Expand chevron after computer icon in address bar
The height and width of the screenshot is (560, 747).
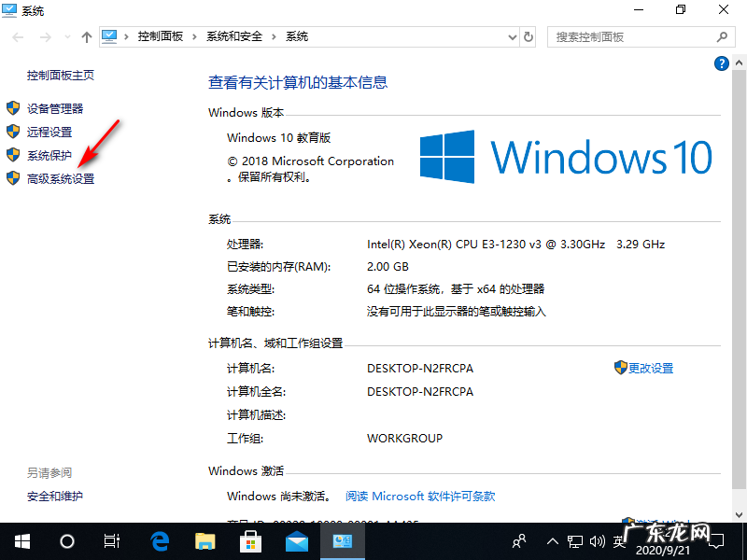click(x=126, y=37)
